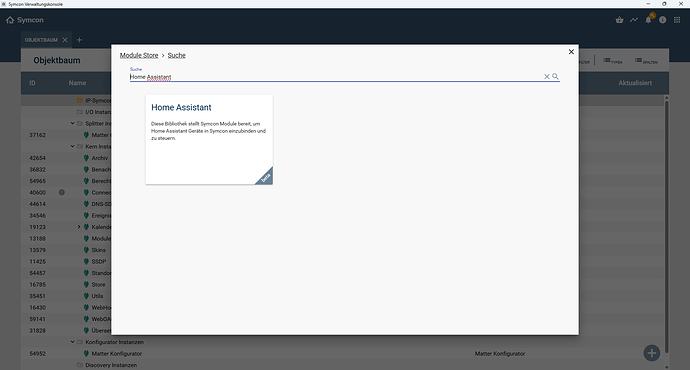Click the Matter Konfigurator instance icon
Viewport: 690px width, 370px height.
pos(86,353)
